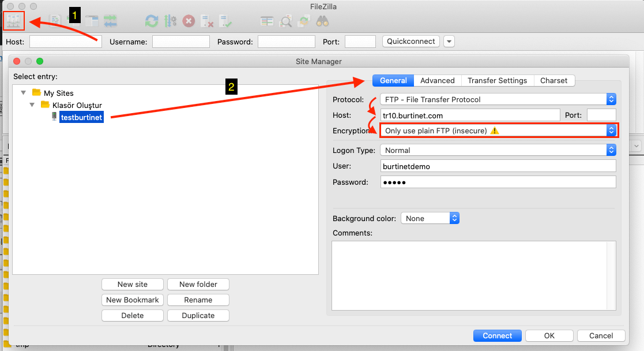Screen dimensions: 644x351
Task: Click the binoculars search files icon
Action: coord(322,21)
